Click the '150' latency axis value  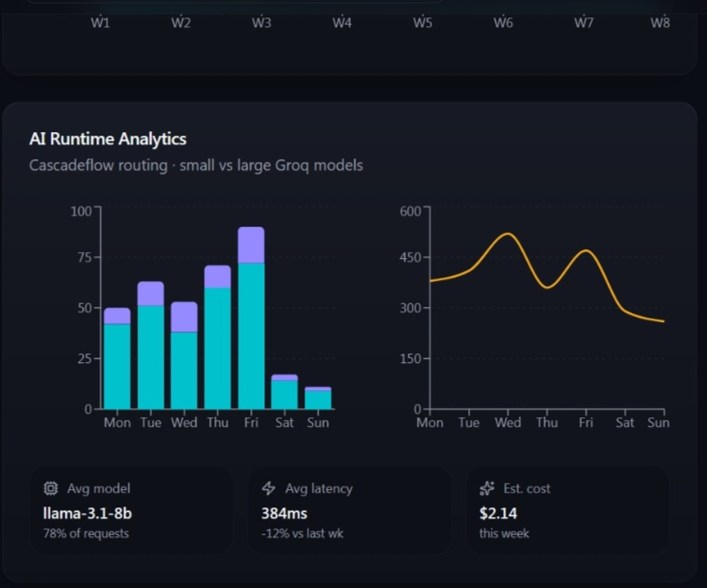(x=410, y=359)
